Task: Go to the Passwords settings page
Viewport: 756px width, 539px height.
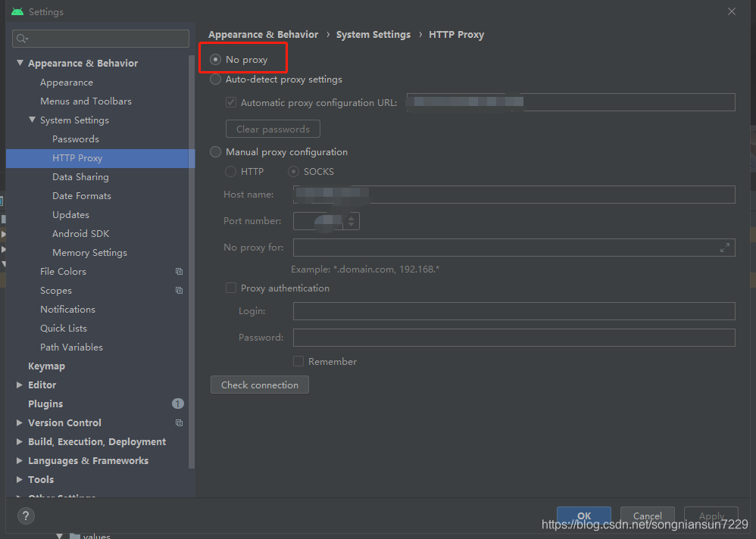Action: pos(76,139)
